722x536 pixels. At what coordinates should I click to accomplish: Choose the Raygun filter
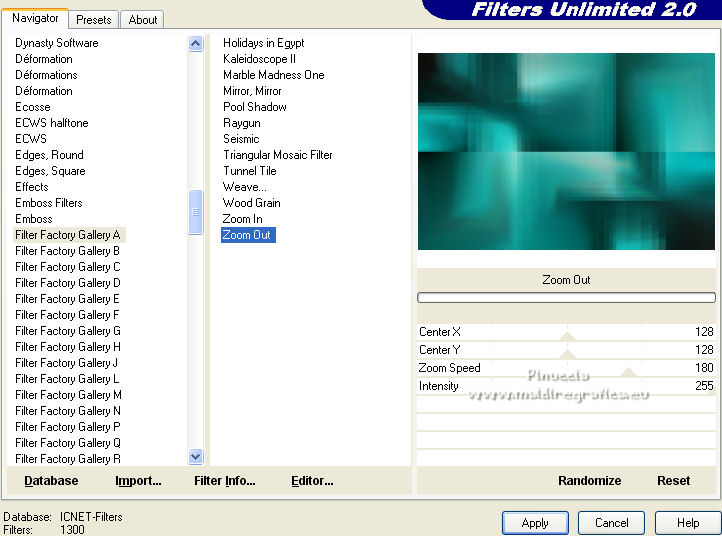click(242, 123)
